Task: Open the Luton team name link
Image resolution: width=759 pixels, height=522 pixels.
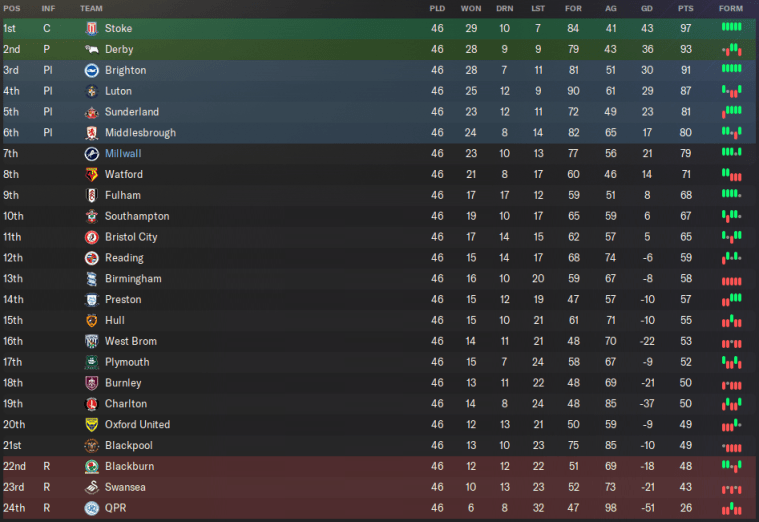Action: (x=118, y=91)
